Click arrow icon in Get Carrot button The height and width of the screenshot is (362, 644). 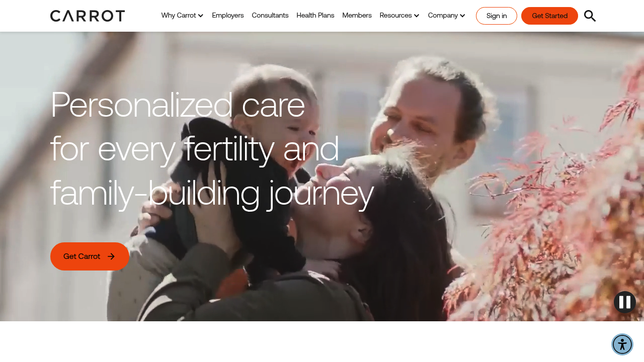(x=111, y=256)
